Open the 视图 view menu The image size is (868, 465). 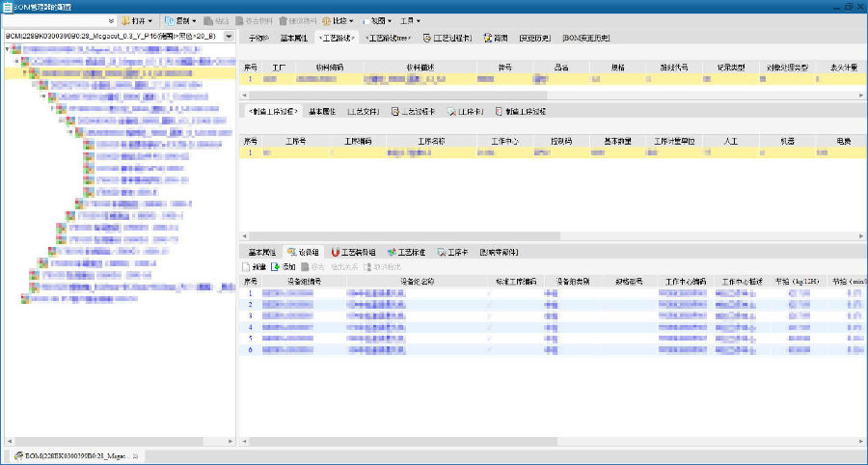tap(377, 20)
